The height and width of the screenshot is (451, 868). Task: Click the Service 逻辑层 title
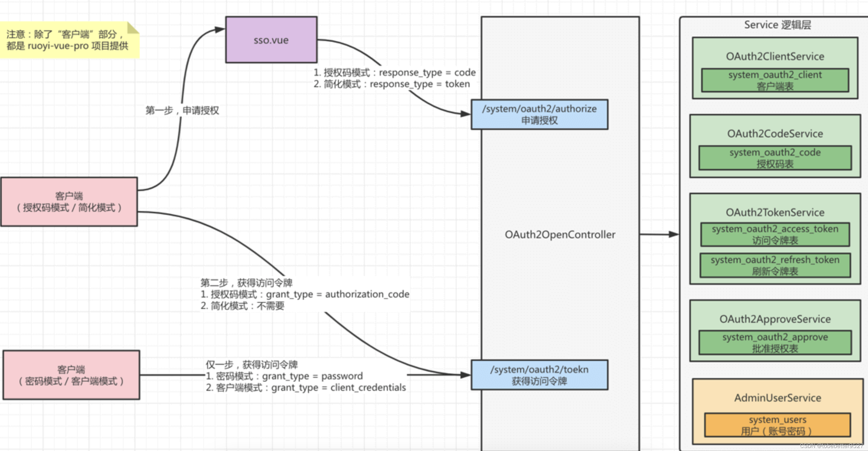pos(778,25)
